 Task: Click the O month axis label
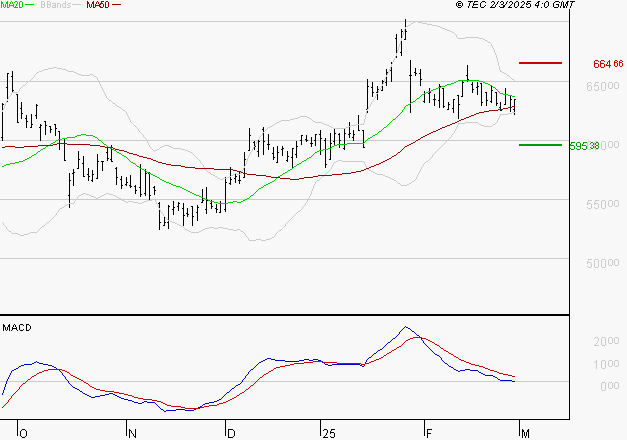tap(24, 434)
